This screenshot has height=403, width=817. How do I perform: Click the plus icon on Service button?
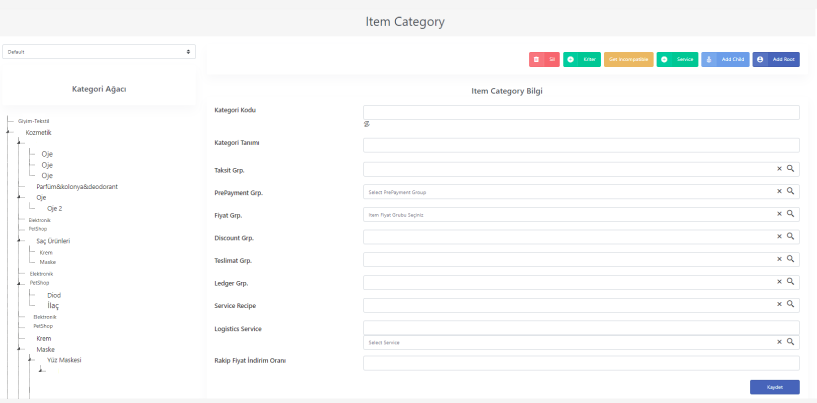click(x=664, y=59)
